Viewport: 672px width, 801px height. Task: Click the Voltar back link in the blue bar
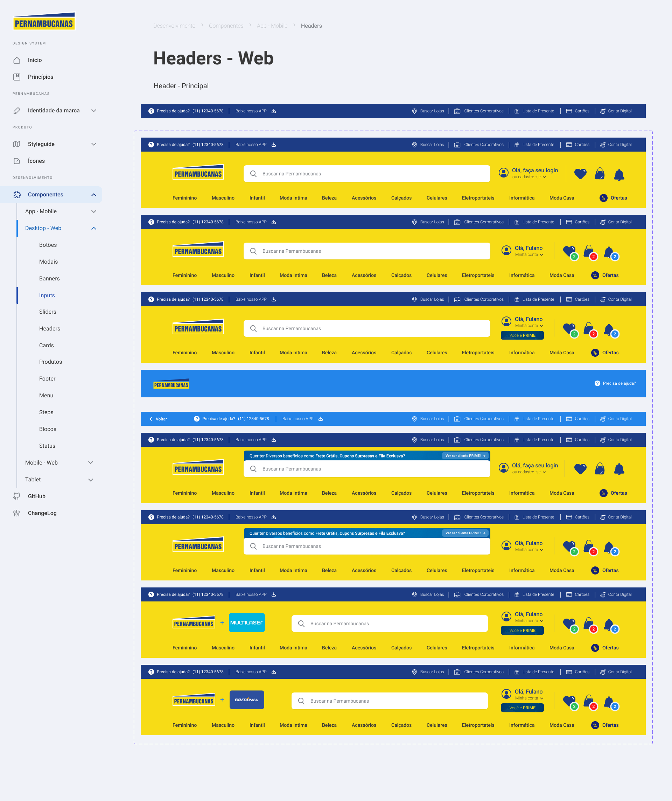click(158, 419)
